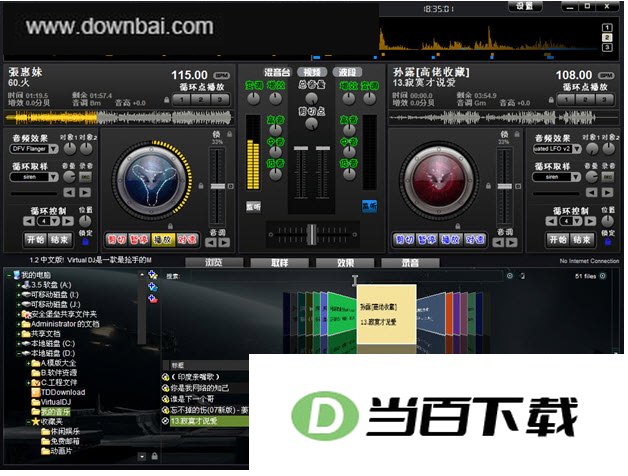Viewport: 628px width, 476px height.
Task: Select waveform zoom level 1
Action: pos(607,28)
